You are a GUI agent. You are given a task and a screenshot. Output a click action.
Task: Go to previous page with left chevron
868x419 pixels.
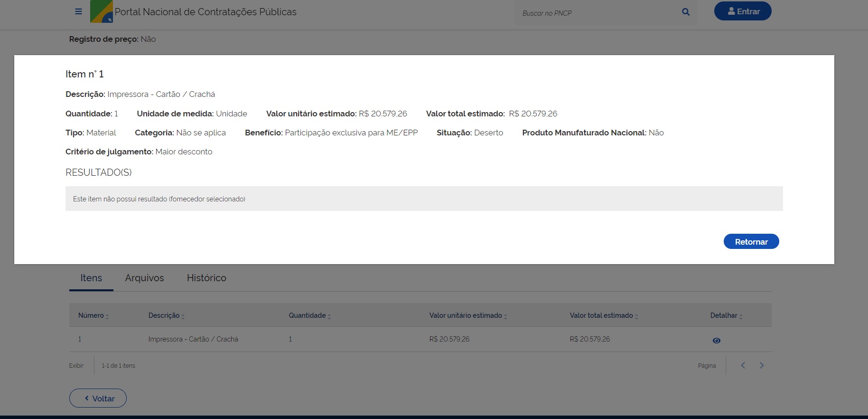click(743, 365)
